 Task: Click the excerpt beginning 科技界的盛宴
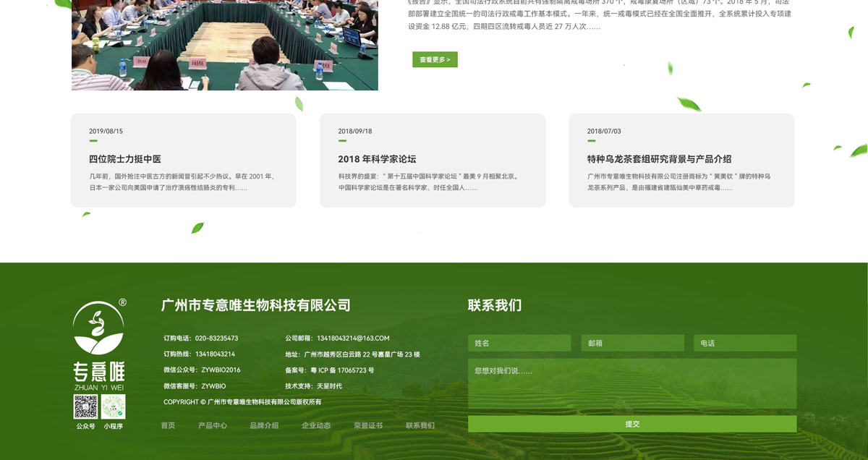428,182
